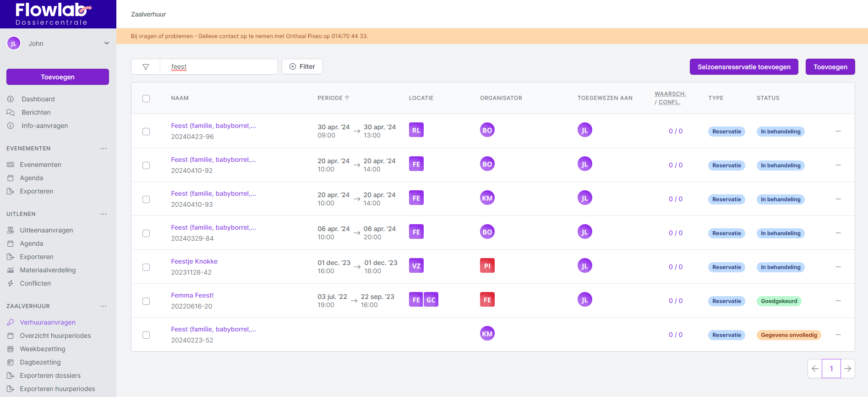This screenshot has height=397, width=868.
Task: Click the GC location badge on Femma Feest
Action: pyautogui.click(x=431, y=300)
